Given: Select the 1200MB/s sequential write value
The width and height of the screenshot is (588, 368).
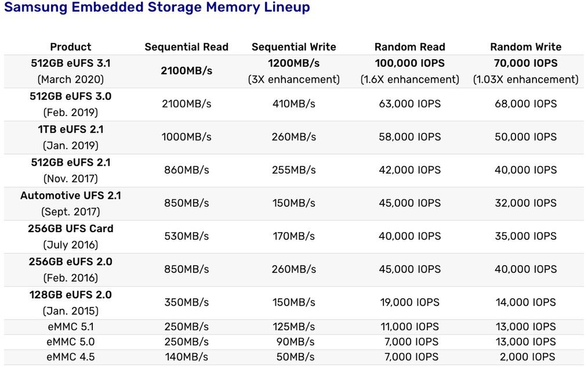Looking at the screenshot, I should pyautogui.click(x=293, y=63).
